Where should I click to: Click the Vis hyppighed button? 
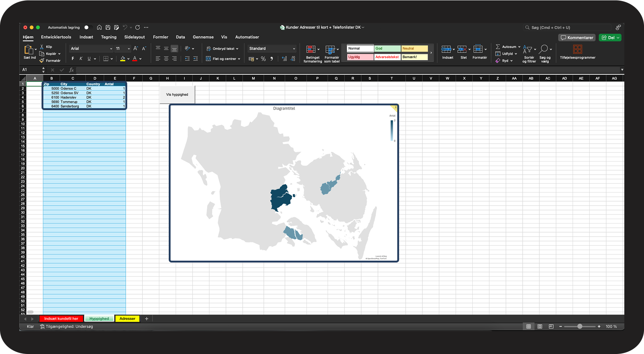pyautogui.click(x=177, y=95)
